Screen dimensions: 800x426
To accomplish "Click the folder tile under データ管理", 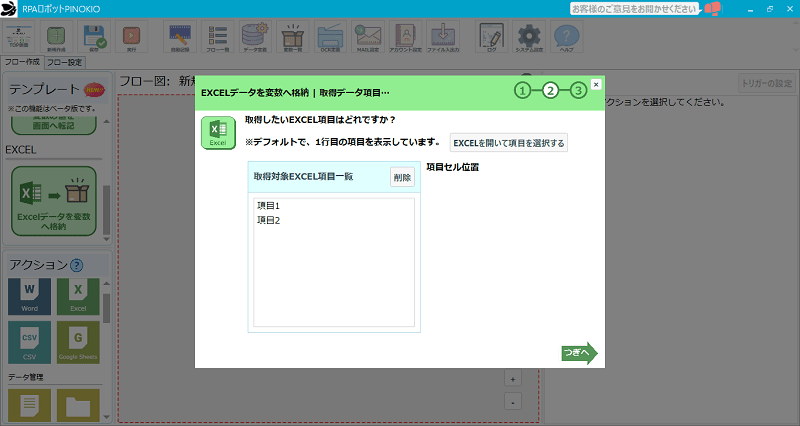I will [x=78, y=406].
